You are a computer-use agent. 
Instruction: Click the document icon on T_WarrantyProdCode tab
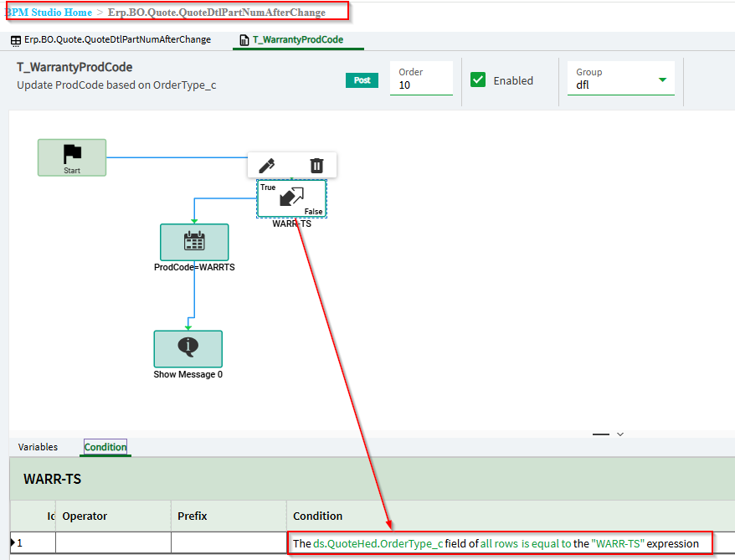pos(244,40)
